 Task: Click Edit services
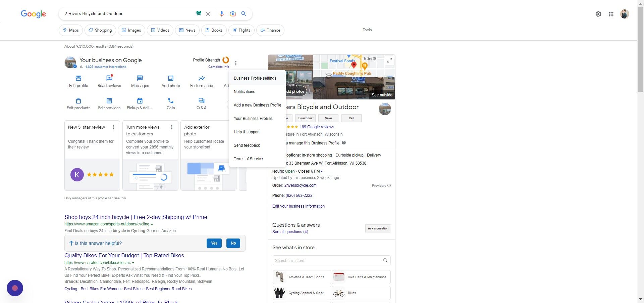(x=109, y=104)
